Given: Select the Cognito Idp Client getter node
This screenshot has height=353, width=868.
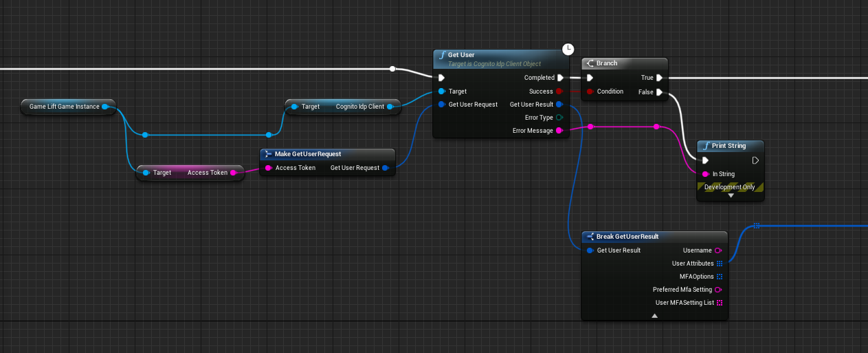Looking at the screenshot, I should coord(344,107).
